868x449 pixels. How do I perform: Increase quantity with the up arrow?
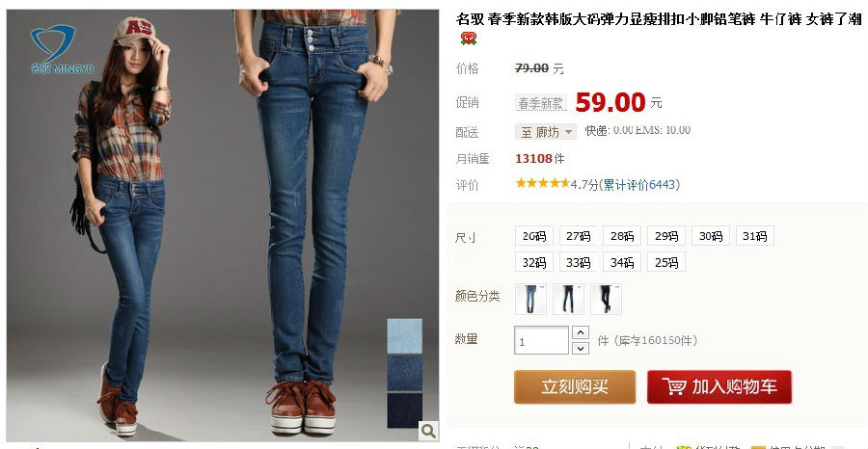click(x=580, y=332)
